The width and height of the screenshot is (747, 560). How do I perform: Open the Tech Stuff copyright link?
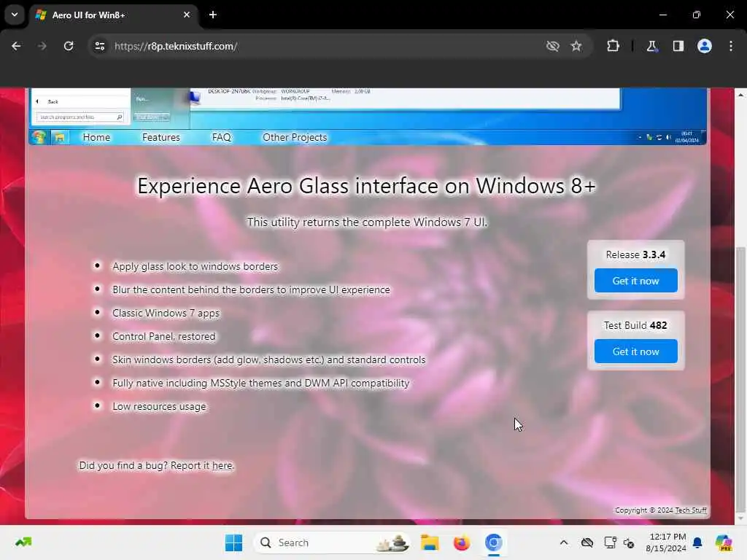pyautogui.click(x=691, y=510)
